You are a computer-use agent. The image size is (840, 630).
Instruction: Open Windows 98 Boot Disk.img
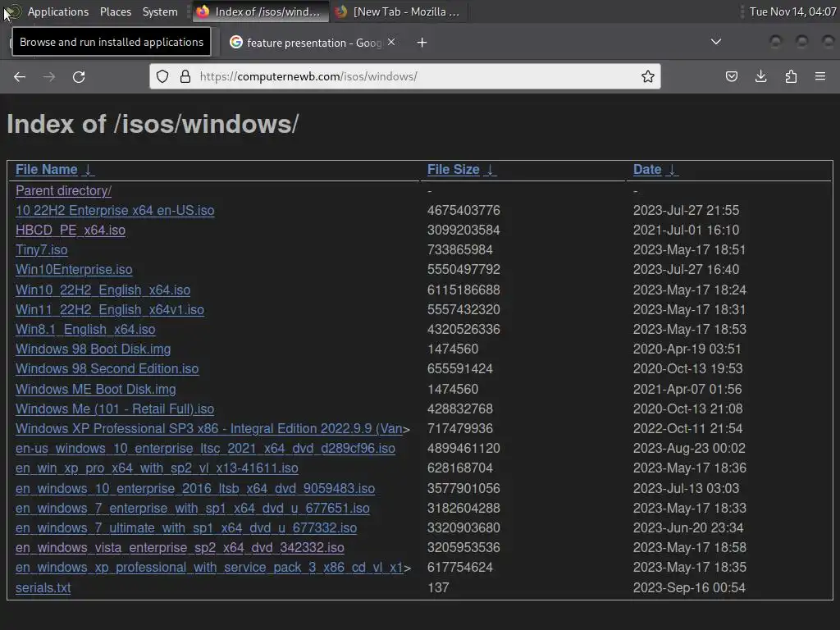coord(94,349)
